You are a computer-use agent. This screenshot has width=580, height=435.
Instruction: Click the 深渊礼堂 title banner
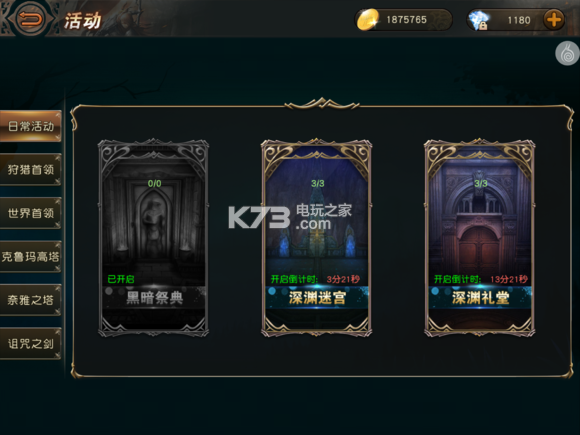pyautogui.click(x=480, y=298)
